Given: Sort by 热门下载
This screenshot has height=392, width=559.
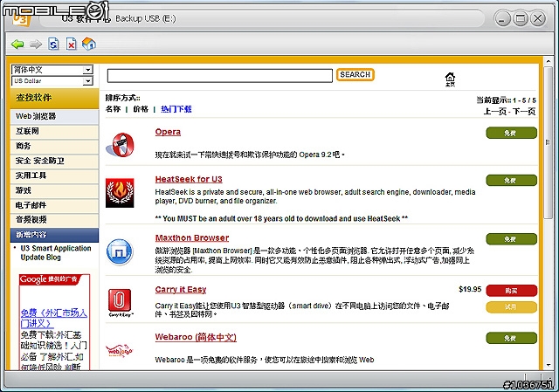Looking at the screenshot, I should point(176,109).
